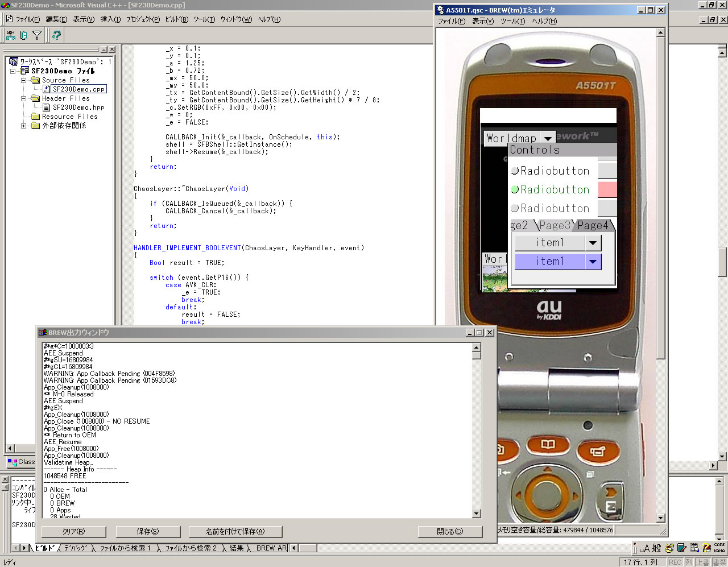
Task: Open the Worldmap dropdown on phone screen
Action: (548, 138)
